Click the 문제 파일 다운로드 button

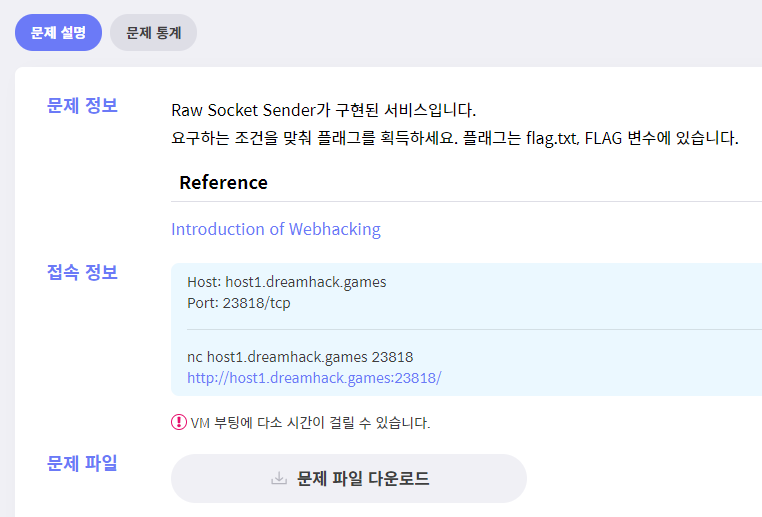click(349, 479)
